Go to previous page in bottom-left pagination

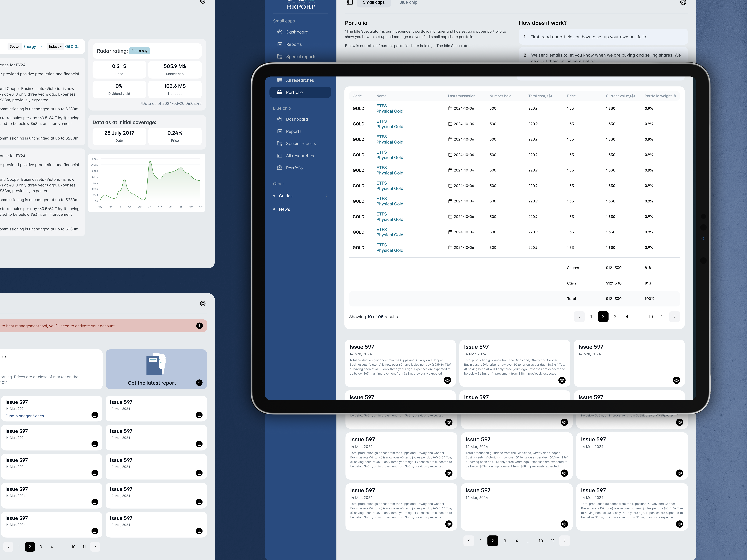point(8,547)
